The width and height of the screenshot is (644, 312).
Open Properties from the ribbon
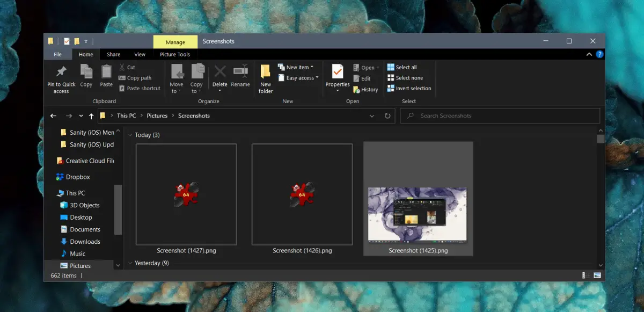(338, 72)
